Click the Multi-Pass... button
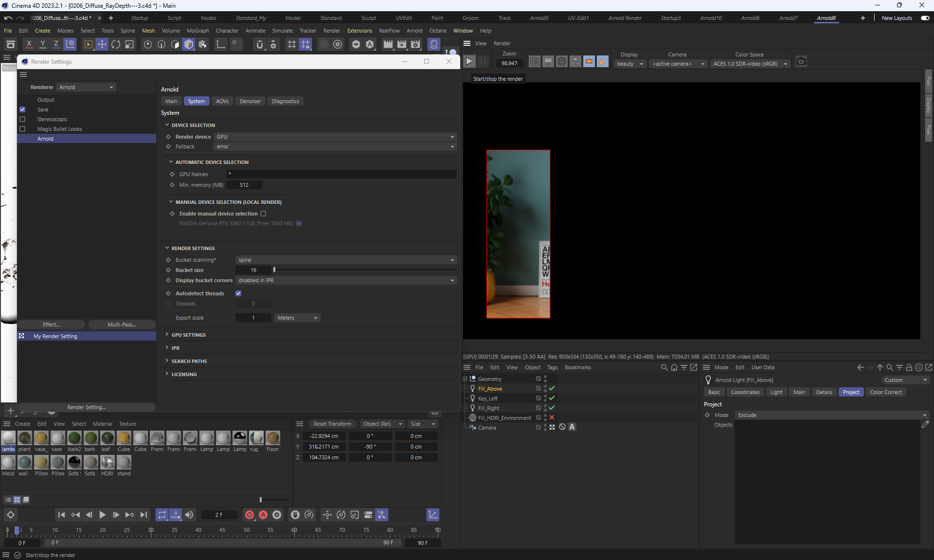 pyautogui.click(x=122, y=325)
